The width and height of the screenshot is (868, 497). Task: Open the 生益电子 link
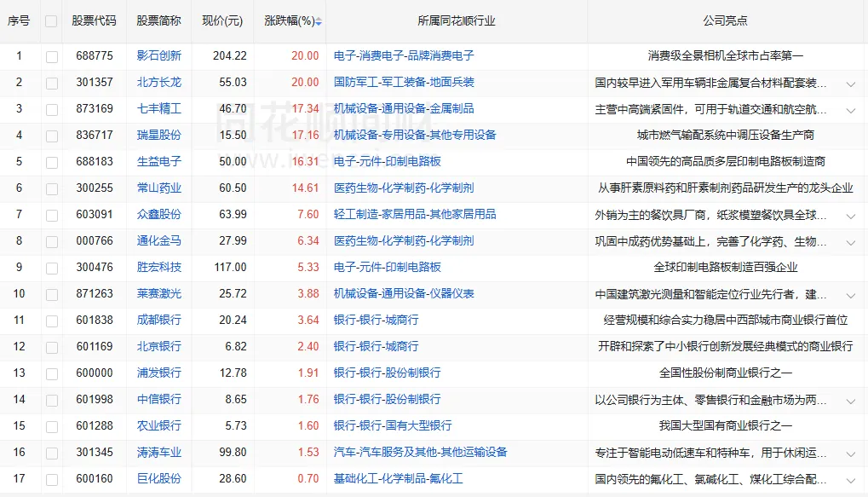click(x=159, y=162)
